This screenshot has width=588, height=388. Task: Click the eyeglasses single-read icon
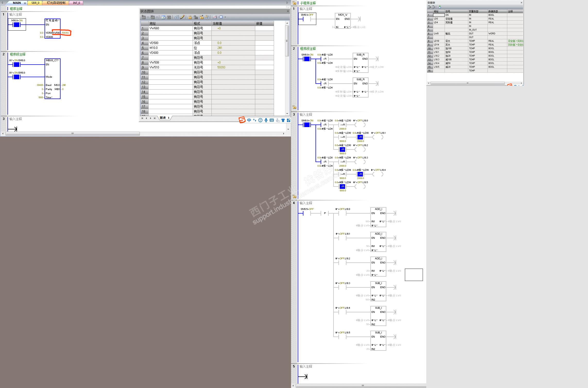click(177, 17)
